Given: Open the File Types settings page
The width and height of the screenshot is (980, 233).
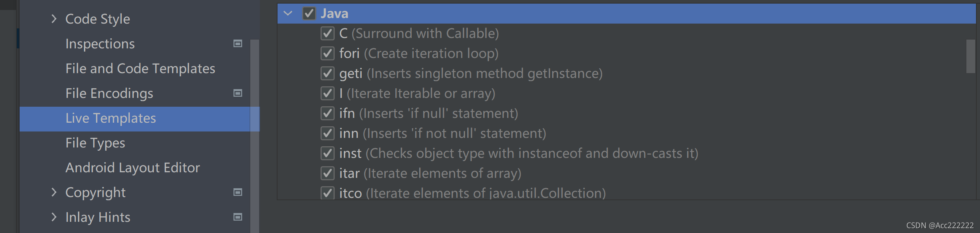Looking at the screenshot, I should click(95, 143).
